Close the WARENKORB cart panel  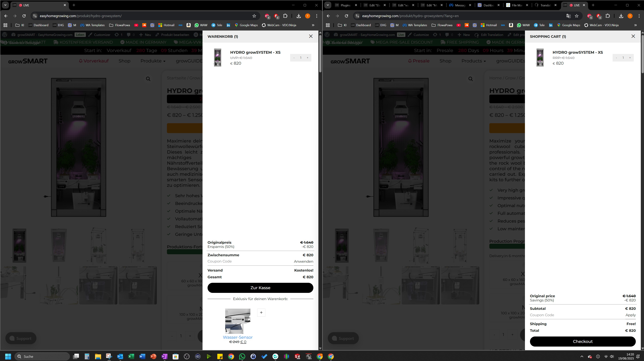pyautogui.click(x=311, y=36)
